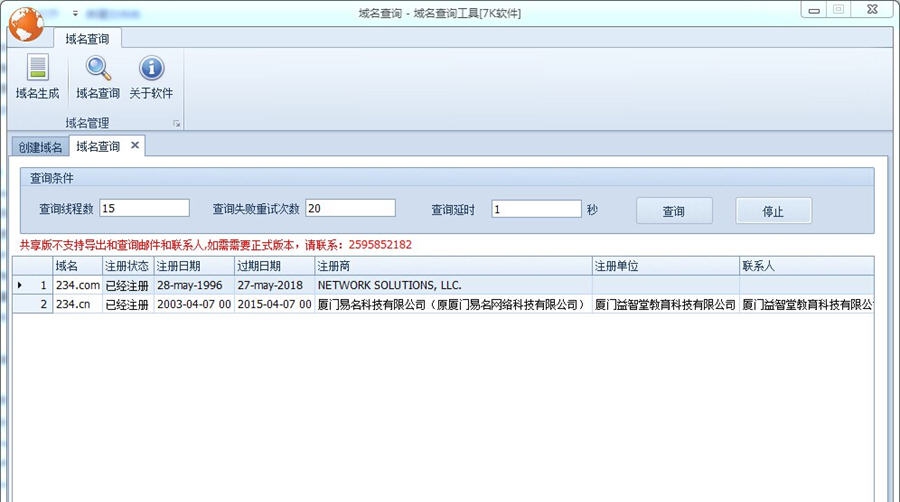The width and height of the screenshot is (900, 502).
Task: Start the lookup with the 查询 button
Action: tap(674, 211)
